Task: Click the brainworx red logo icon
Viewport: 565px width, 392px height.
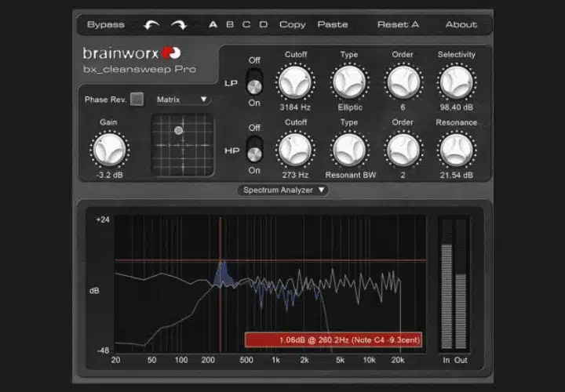Action: tap(171, 53)
